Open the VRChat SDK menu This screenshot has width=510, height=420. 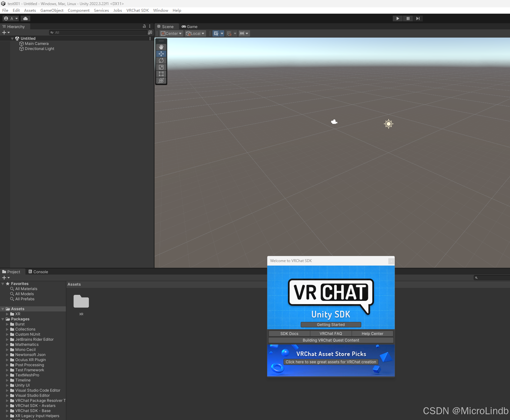[138, 11]
